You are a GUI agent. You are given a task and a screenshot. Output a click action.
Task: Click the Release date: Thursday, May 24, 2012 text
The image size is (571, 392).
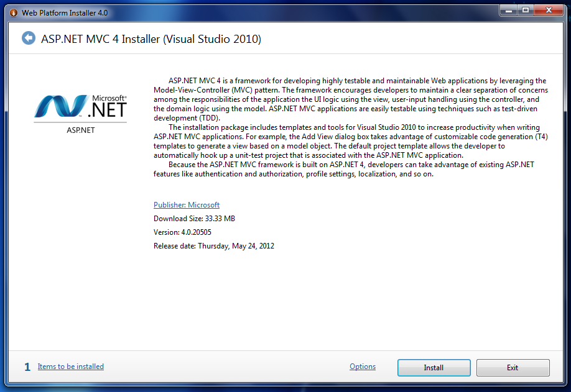pyautogui.click(x=214, y=246)
